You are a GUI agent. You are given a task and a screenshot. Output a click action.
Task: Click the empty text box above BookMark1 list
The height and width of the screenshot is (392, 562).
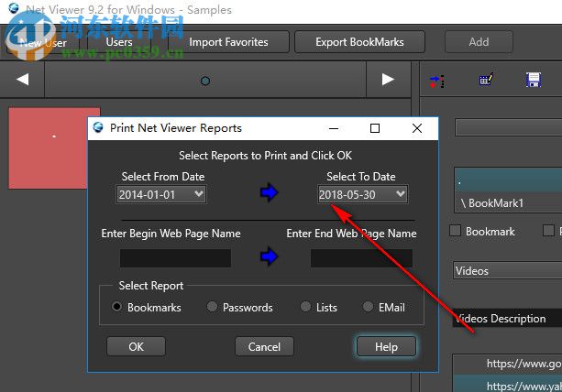(x=509, y=127)
